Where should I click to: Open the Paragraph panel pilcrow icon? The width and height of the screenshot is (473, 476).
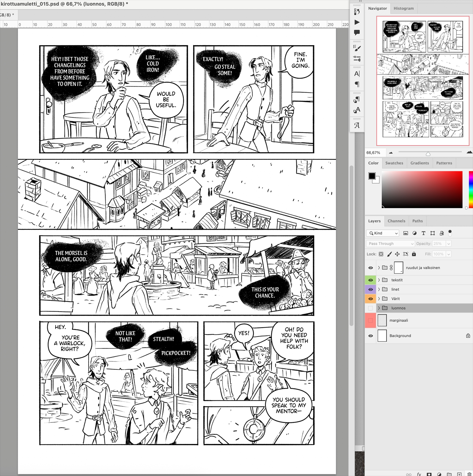pos(357,84)
